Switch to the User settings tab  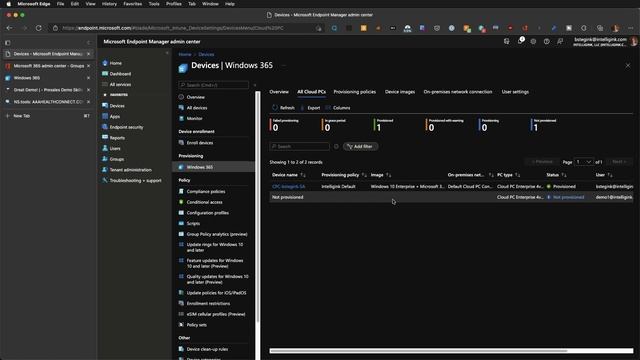(x=515, y=92)
